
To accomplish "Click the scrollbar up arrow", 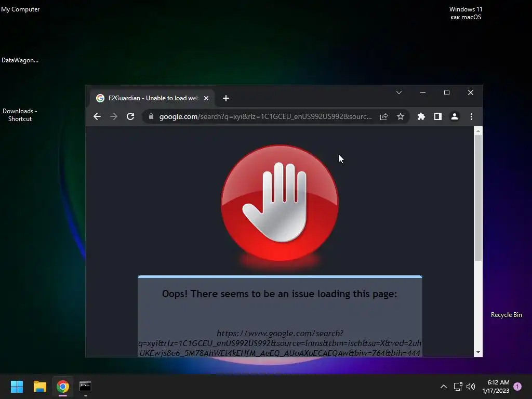I will coord(478,130).
